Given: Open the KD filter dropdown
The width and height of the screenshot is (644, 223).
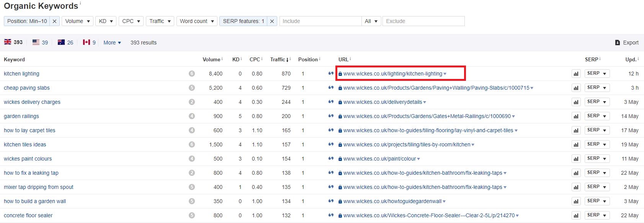Looking at the screenshot, I should [106, 21].
